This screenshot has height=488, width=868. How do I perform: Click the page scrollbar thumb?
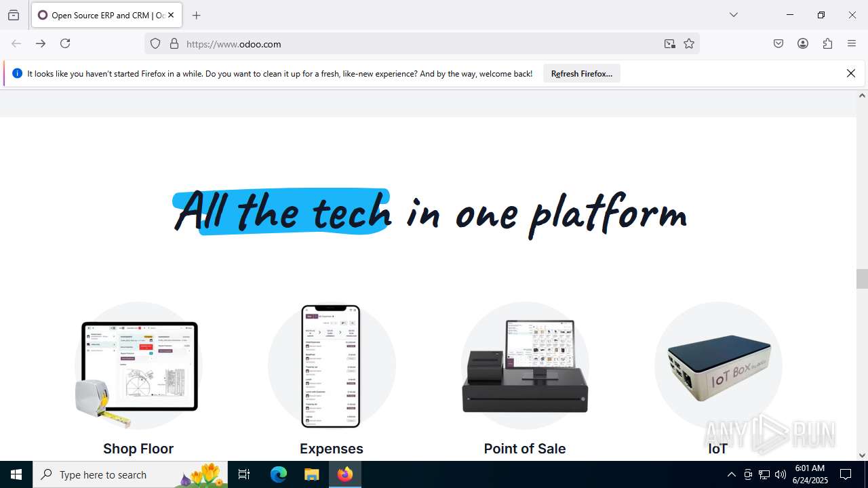pyautogui.click(x=862, y=279)
